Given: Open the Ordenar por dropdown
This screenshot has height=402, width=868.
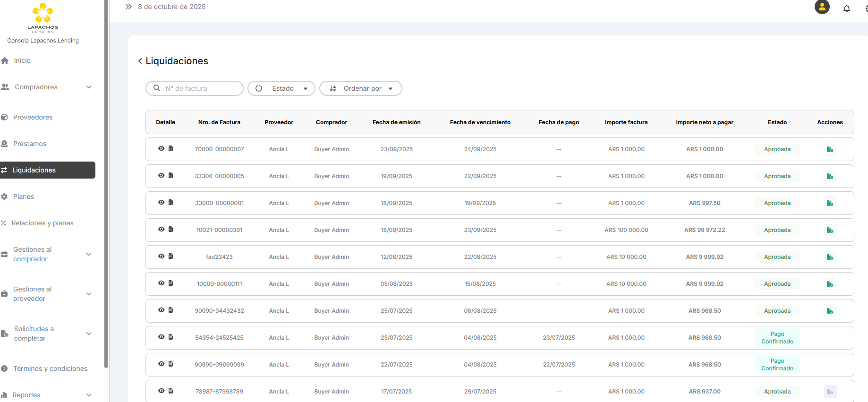Looking at the screenshot, I should click(361, 88).
